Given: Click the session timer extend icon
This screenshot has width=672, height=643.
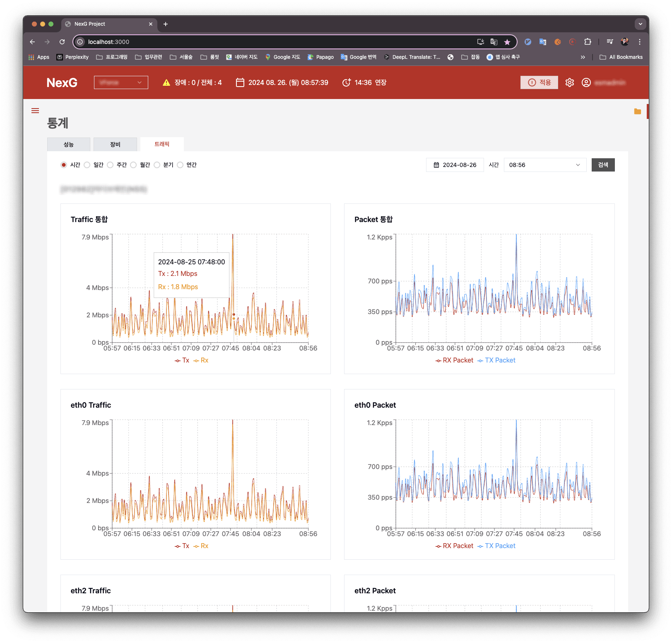Looking at the screenshot, I should coord(347,82).
